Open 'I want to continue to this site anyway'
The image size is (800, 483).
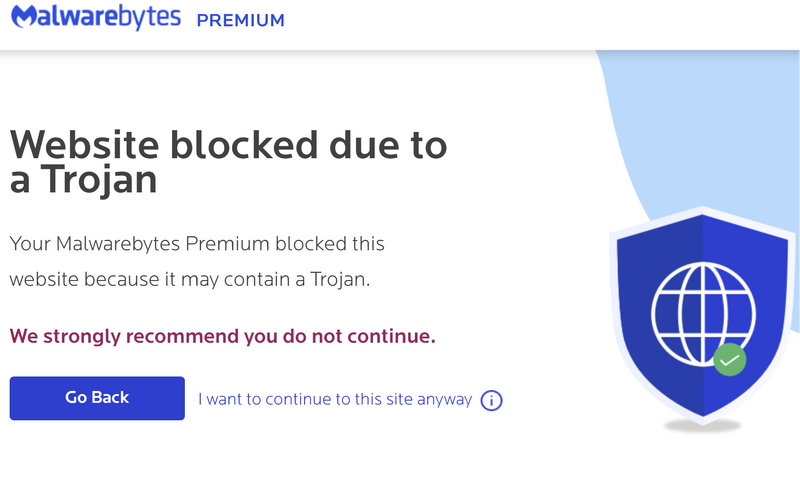pyautogui.click(x=334, y=399)
